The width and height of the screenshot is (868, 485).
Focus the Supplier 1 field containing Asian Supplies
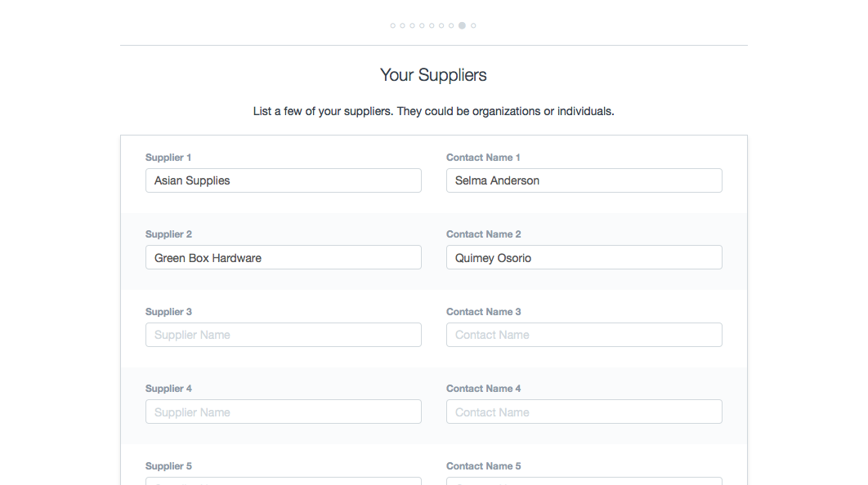pyautogui.click(x=283, y=180)
